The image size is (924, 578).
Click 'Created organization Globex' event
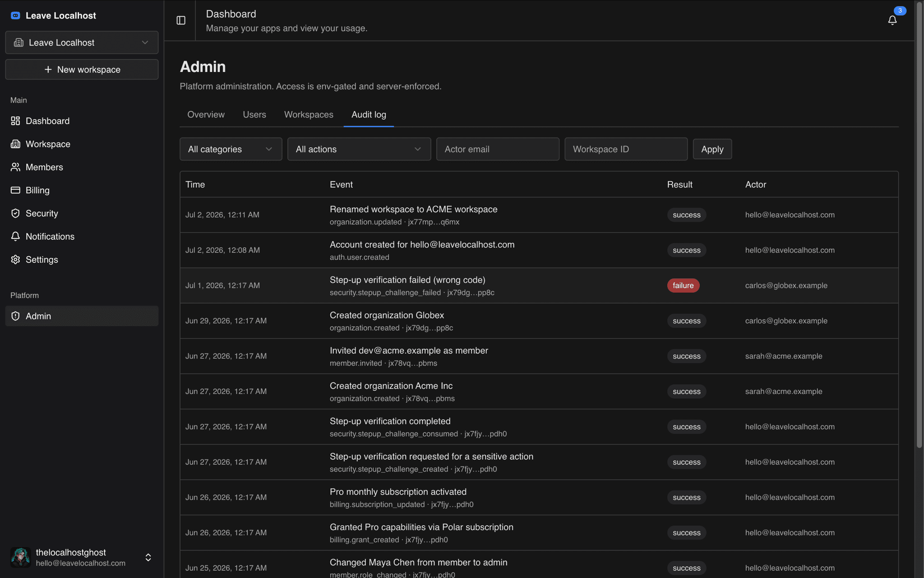pyautogui.click(x=387, y=315)
